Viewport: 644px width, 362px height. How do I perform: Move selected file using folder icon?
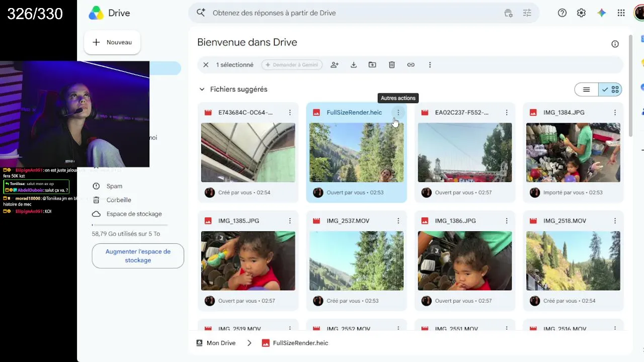click(372, 65)
